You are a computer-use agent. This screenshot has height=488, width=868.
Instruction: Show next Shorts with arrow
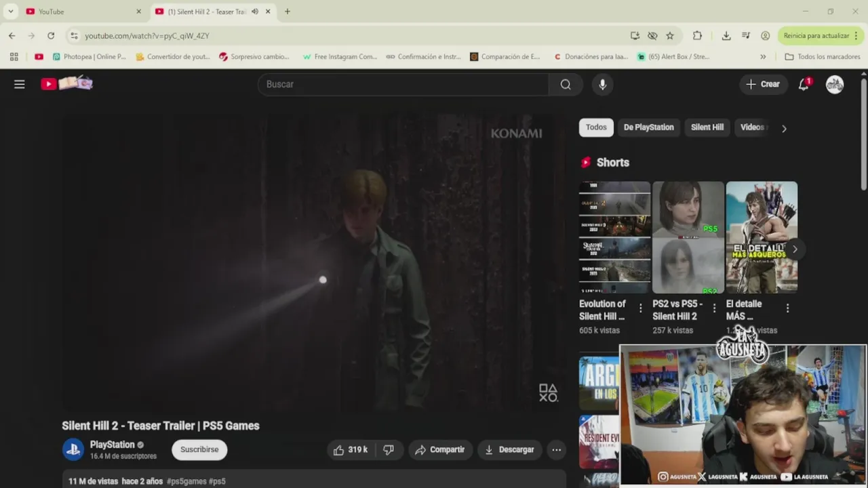[795, 249]
